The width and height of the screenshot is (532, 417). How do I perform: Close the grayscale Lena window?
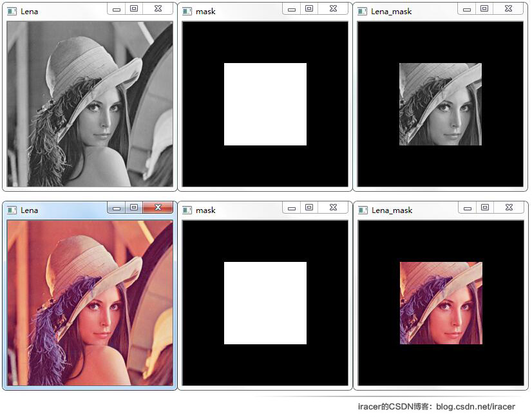click(158, 9)
